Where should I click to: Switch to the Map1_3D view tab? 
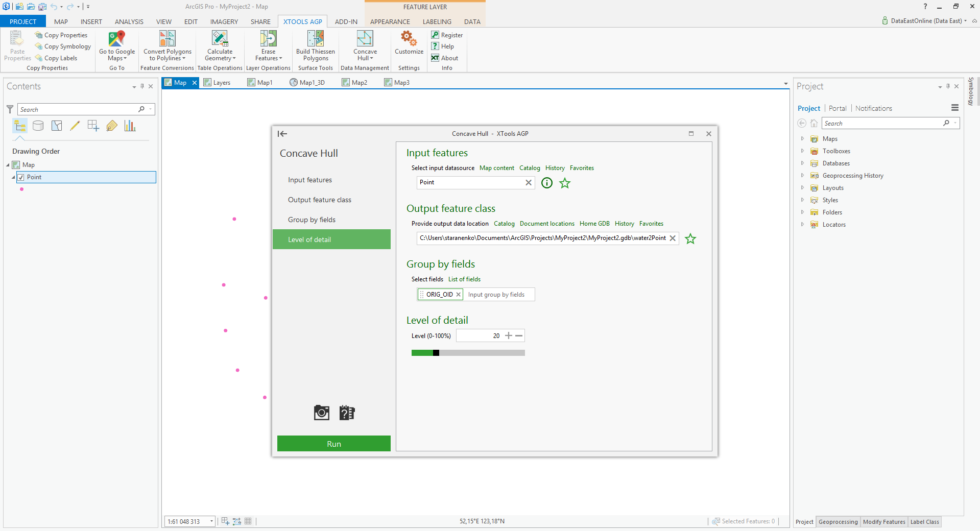coord(307,83)
